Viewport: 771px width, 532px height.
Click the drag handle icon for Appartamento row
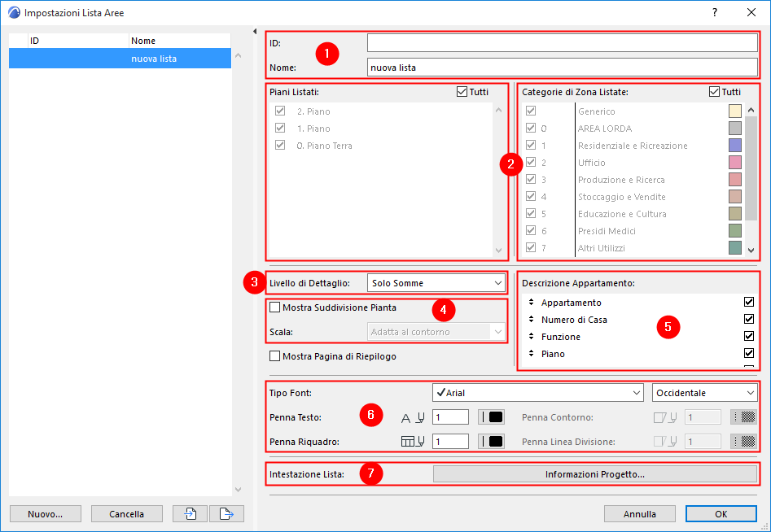(531, 302)
